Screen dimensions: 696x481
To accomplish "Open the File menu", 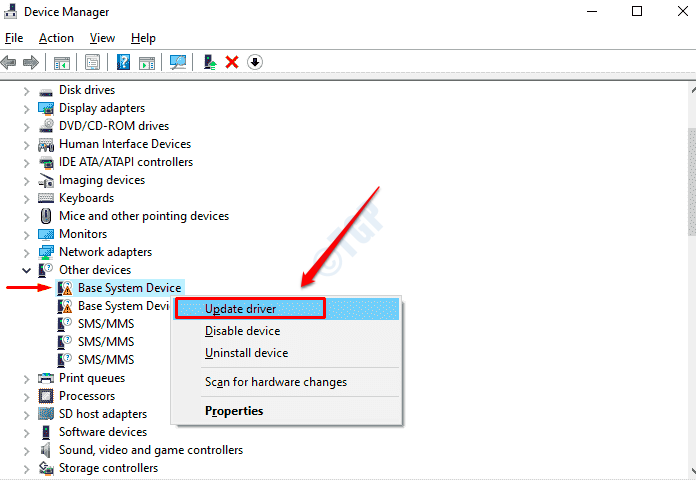I will 14,38.
